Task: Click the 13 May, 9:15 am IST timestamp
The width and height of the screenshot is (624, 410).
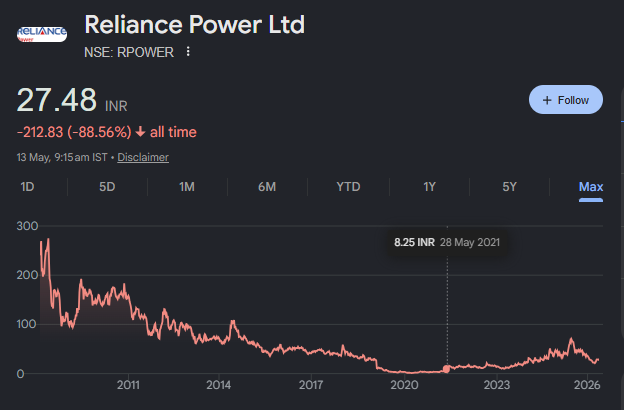Action: (62, 157)
